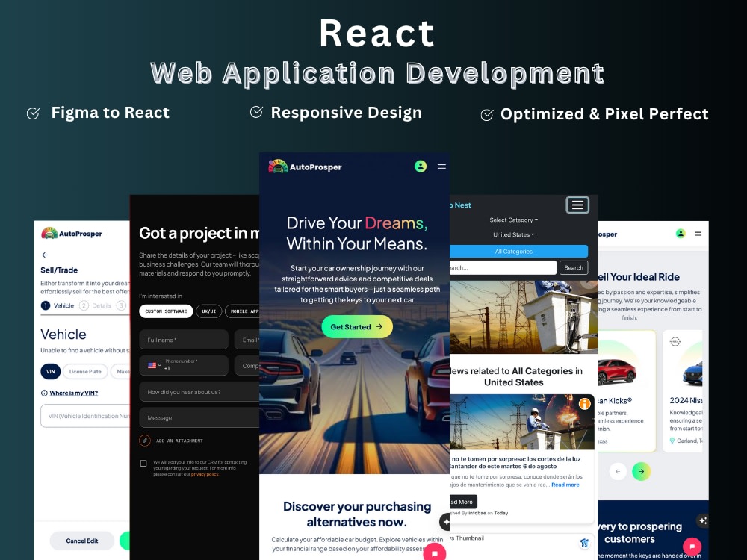Focus the news search input

pos(503,267)
